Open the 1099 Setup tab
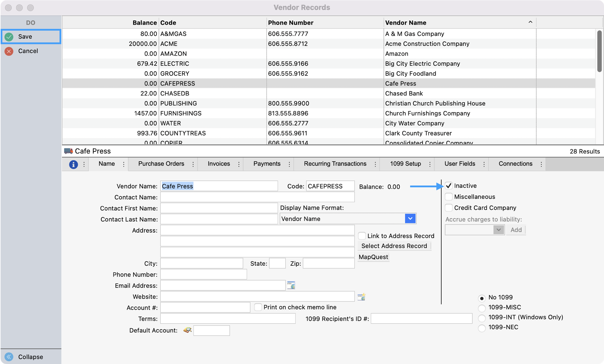604x364 pixels. pyautogui.click(x=405, y=164)
